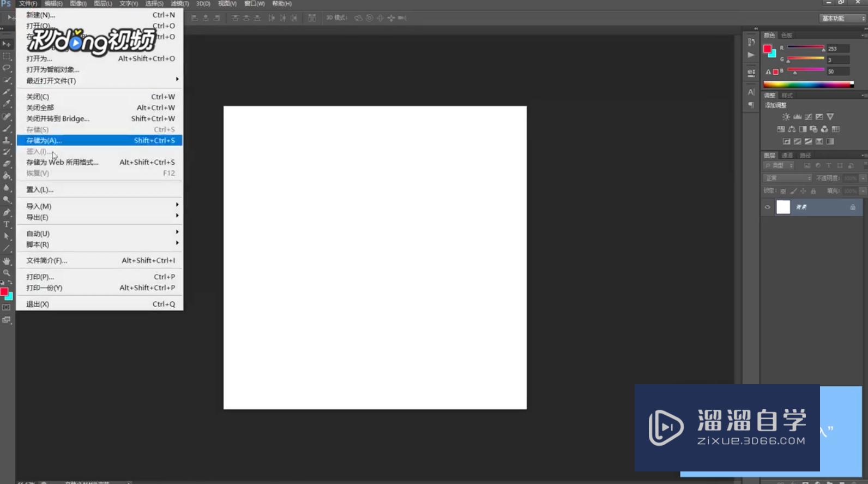Click the color spectrum ramp bar

[x=809, y=84]
